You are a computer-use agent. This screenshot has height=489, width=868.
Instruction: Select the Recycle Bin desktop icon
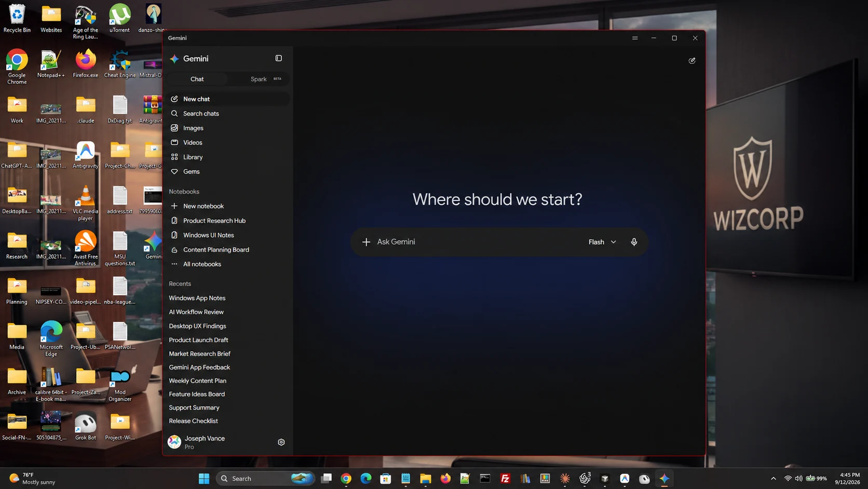[x=17, y=19]
